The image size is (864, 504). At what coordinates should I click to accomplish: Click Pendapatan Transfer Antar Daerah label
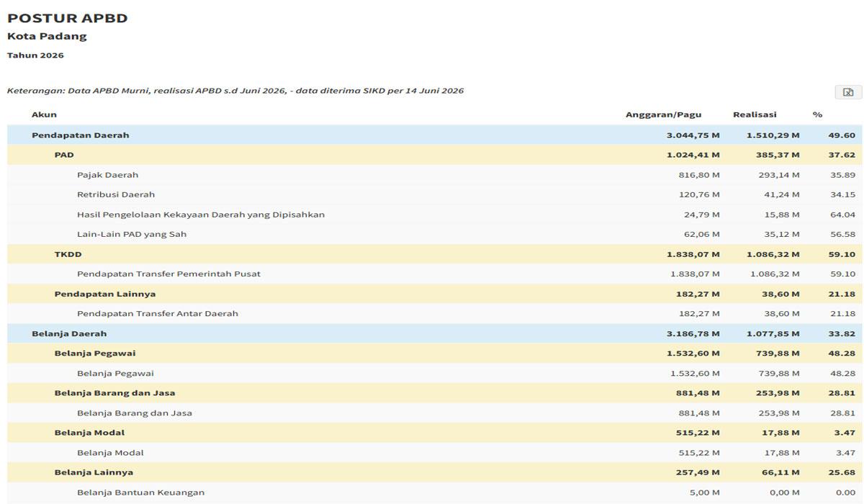(x=158, y=313)
